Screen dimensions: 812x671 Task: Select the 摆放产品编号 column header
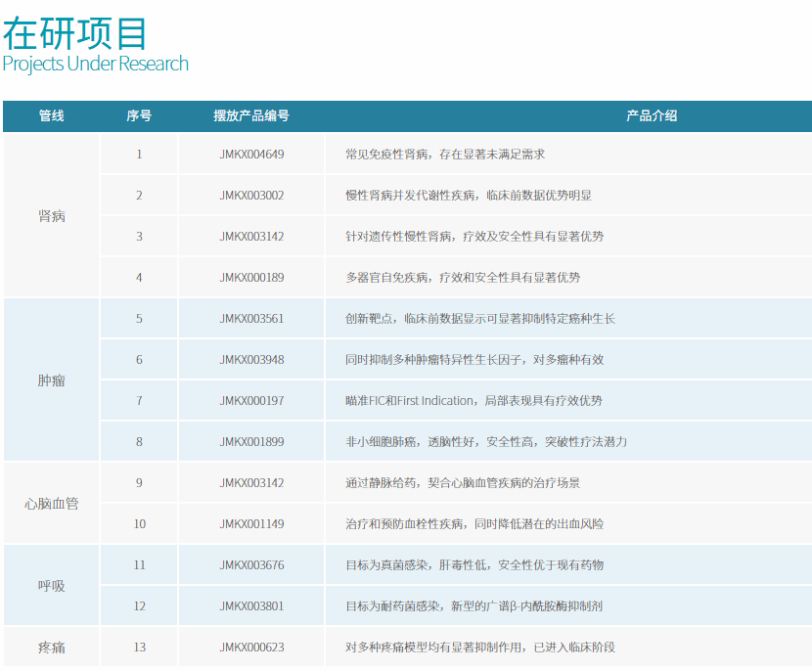point(251,115)
